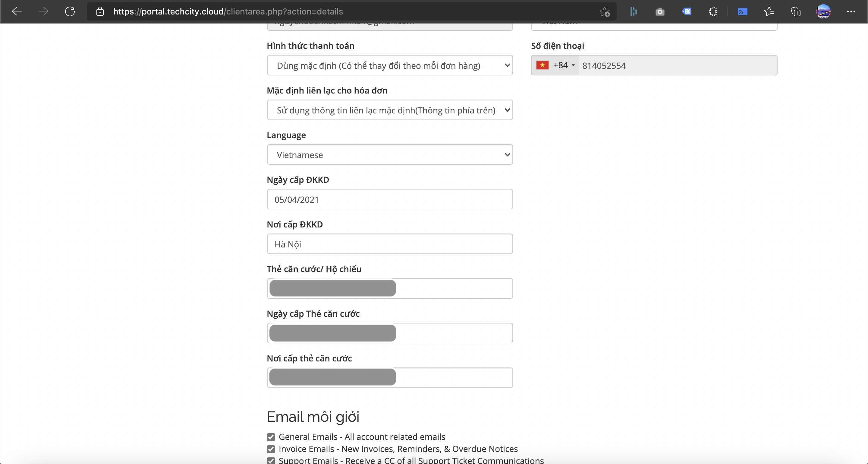Click the Thẻ căn cước/ Hộ chiếu field
Image resolution: width=868 pixels, height=464 pixels.
(390, 288)
